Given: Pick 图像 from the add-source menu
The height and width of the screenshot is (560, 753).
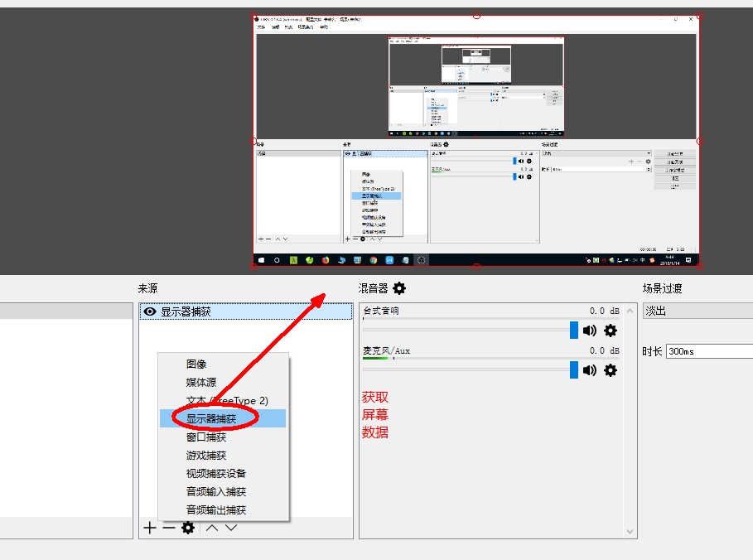Looking at the screenshot, I should tap(196, 364).
